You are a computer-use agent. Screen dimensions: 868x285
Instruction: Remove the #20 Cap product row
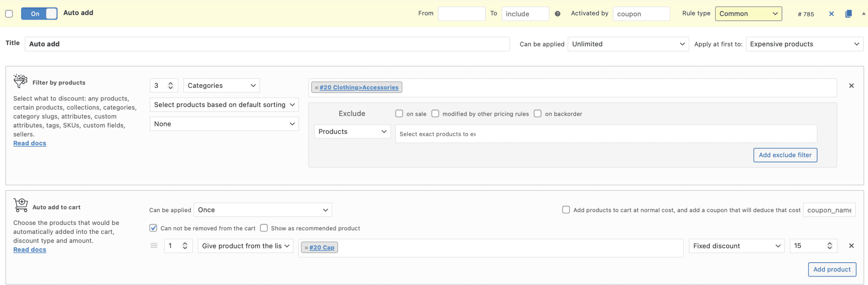click(851, 246)
